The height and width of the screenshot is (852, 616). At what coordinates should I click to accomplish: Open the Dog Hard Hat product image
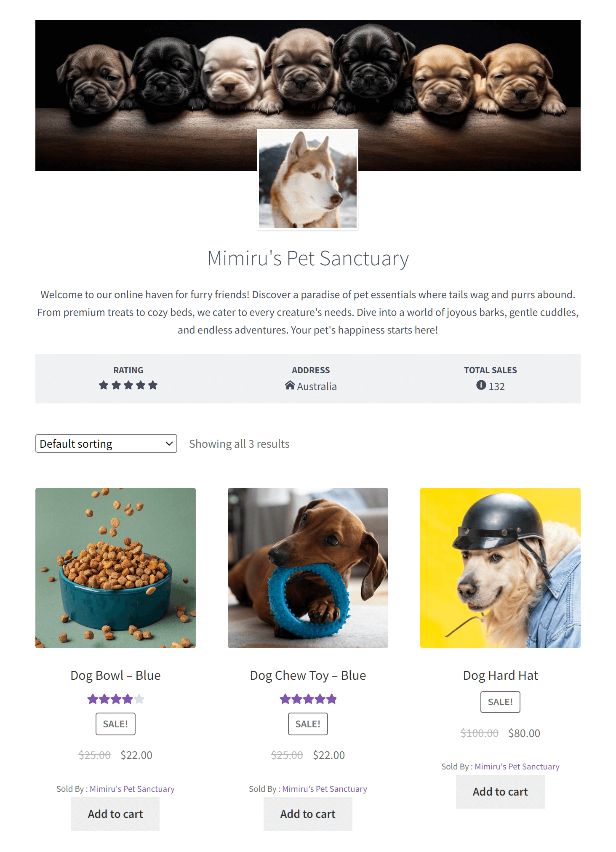(x=500, y=568)
